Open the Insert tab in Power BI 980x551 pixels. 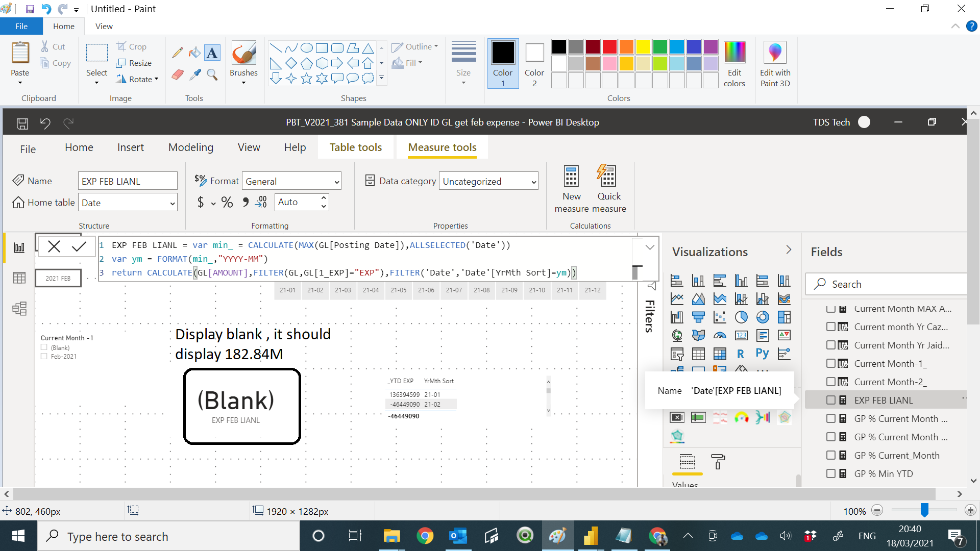131,147
